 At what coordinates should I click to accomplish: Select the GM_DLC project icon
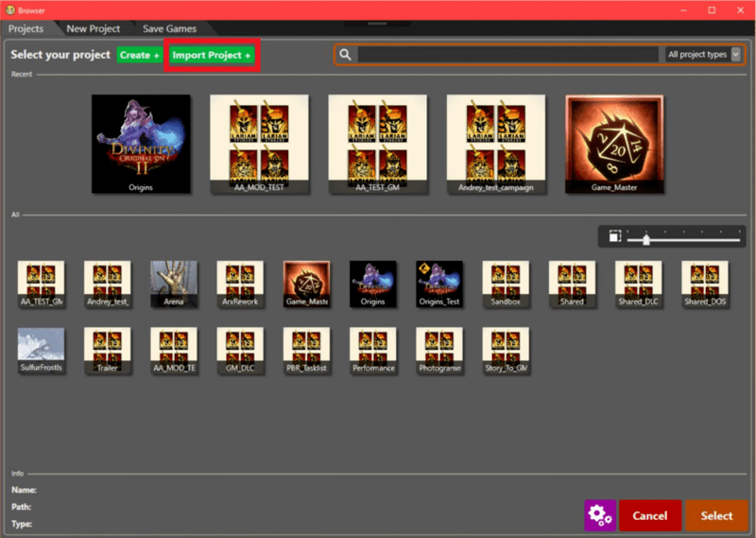[240, 351]
